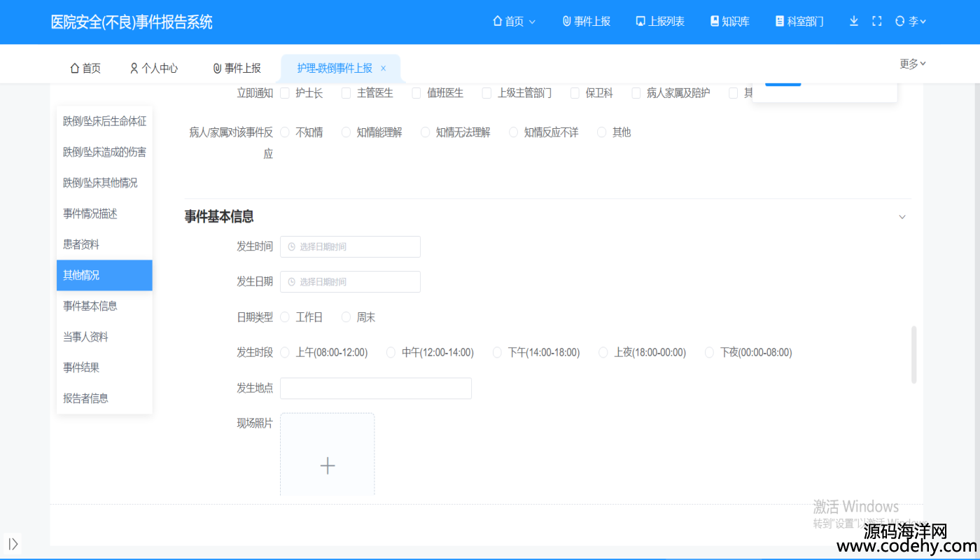
Task: Tick the 值班医生 notification checkbox
Action: pos(416,93)
